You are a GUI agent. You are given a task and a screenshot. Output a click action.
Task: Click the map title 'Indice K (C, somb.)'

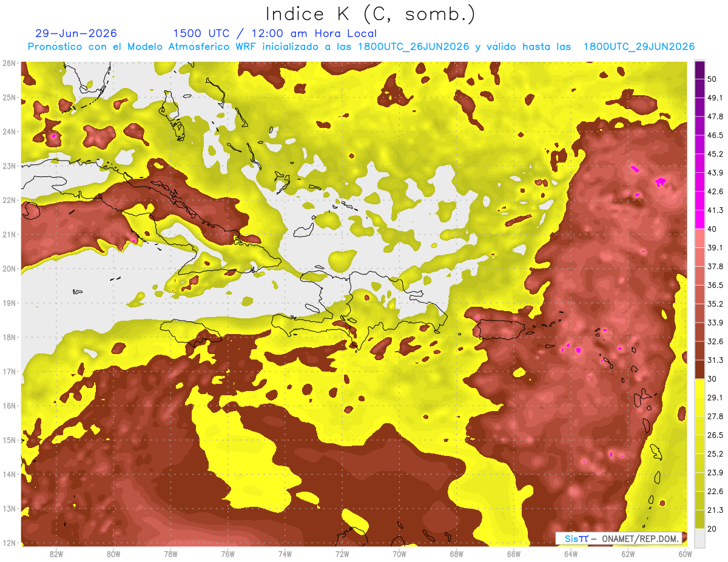371,14
